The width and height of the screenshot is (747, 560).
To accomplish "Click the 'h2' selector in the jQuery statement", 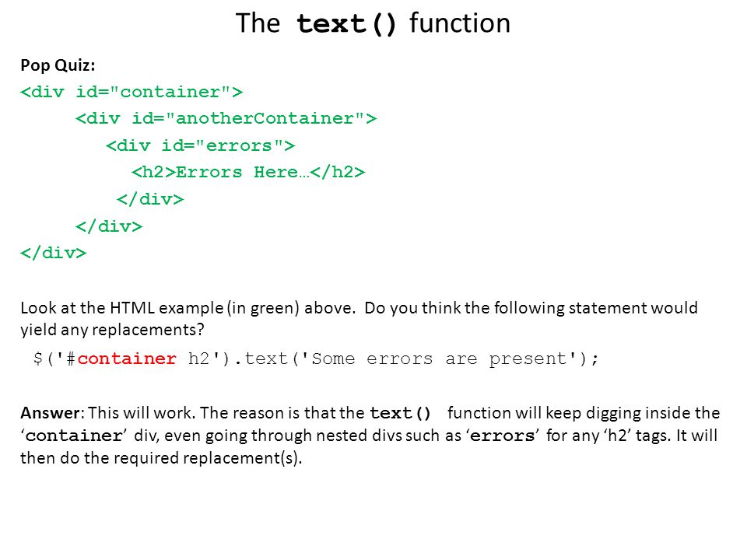I will pyautogui.click(x=199, y=358).
